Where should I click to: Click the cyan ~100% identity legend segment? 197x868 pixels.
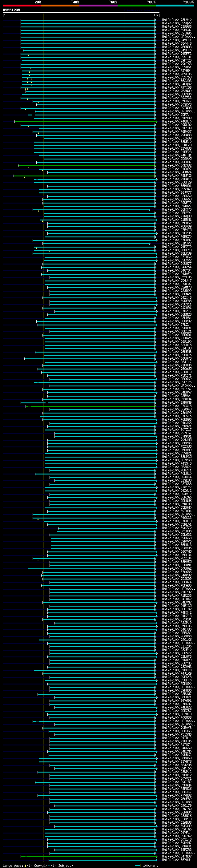pyautogui.click(x=175, y=6)
